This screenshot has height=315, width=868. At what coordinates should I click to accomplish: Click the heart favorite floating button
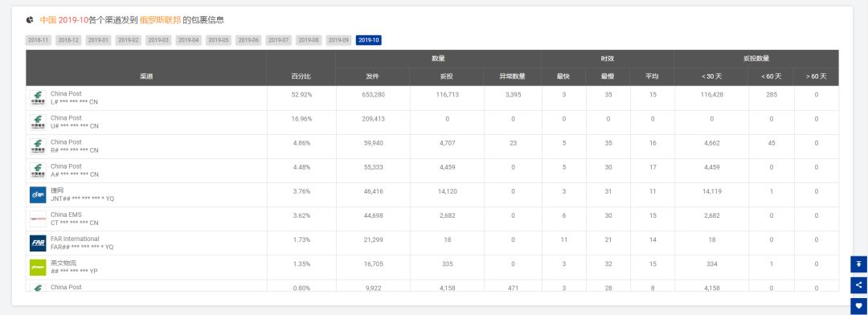point(858,305)
